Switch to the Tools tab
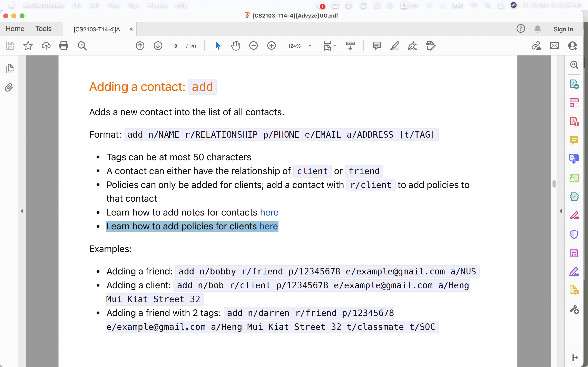 (43, 29)
